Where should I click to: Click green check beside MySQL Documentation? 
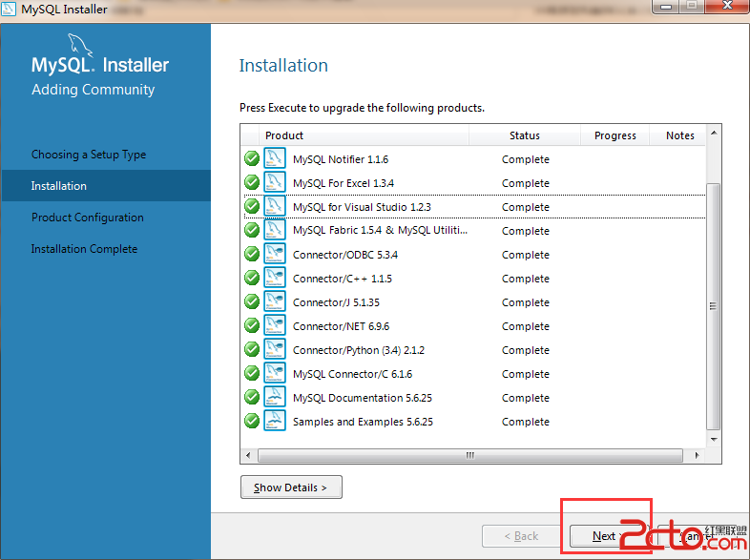pyautogui.click(x=252, y=397)
